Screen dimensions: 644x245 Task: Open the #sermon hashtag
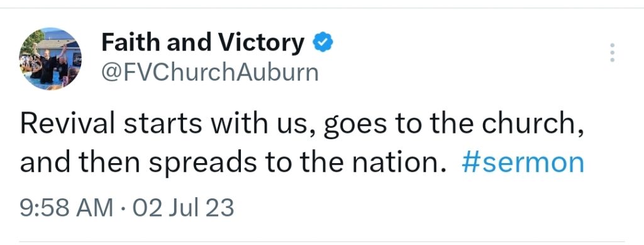coord(523,162)
